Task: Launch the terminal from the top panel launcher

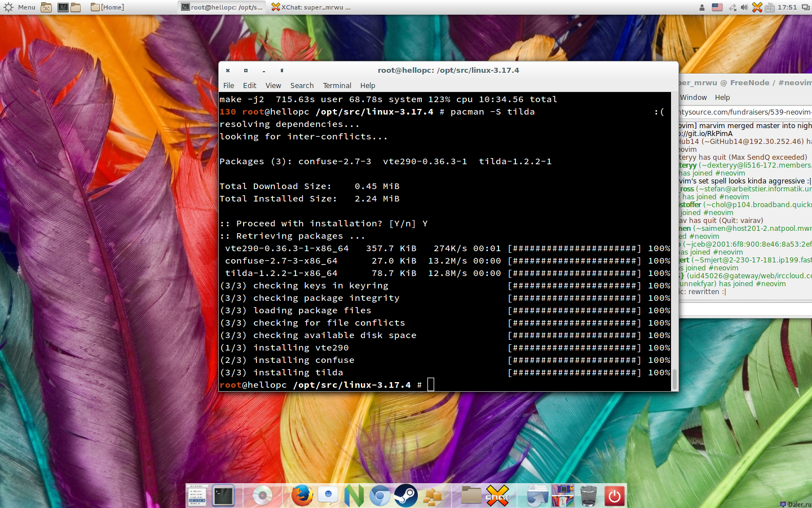Action: coord(63,7)
